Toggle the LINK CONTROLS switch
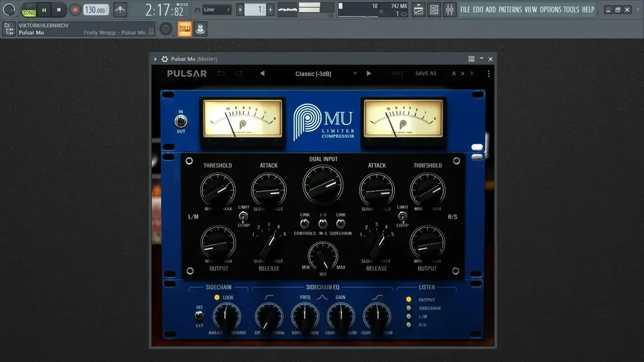644x362 pixels. 305,224
